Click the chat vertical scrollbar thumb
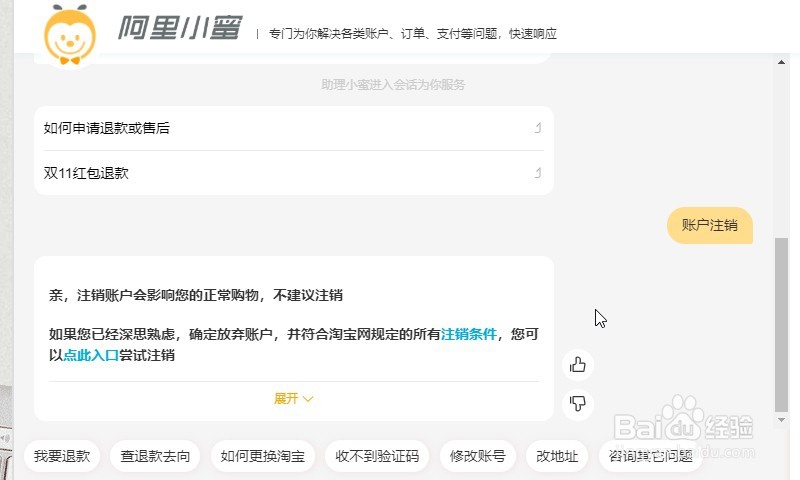The width and height of the screenshot is (800, 480). [781, 324]
